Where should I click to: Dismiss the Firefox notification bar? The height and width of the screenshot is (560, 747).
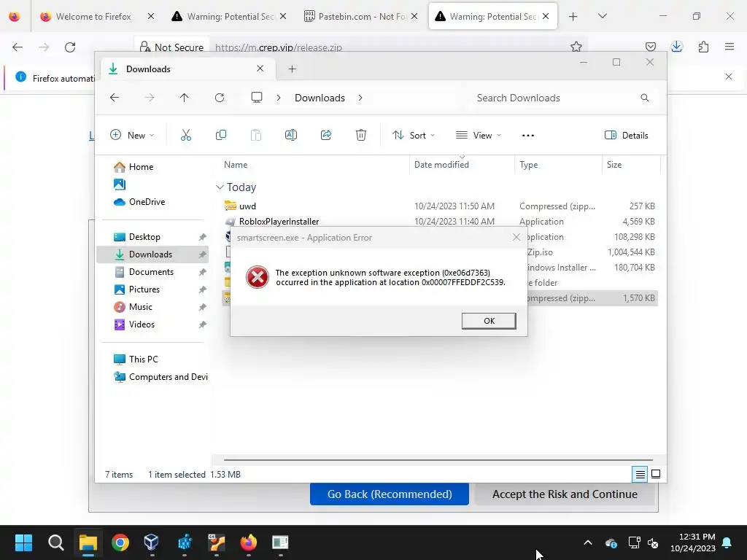coord(729,77)
